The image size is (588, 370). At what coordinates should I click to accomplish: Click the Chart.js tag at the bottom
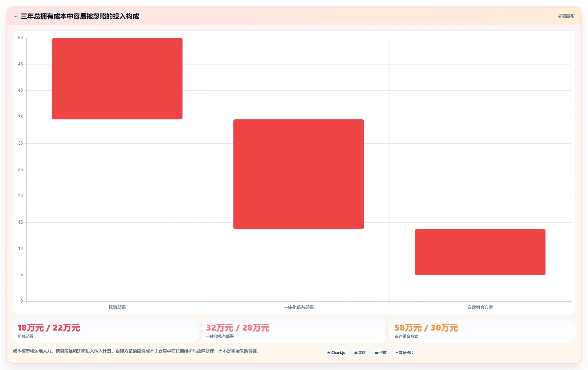point(336,353)
